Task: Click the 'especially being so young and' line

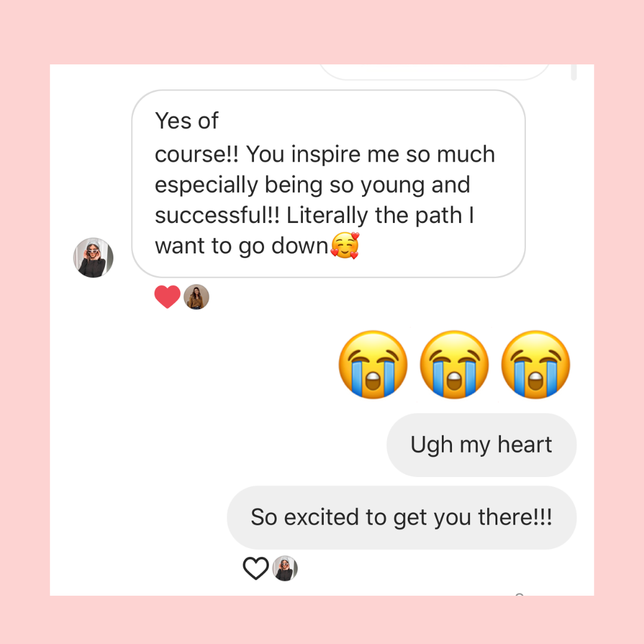Action: [312, 185]
